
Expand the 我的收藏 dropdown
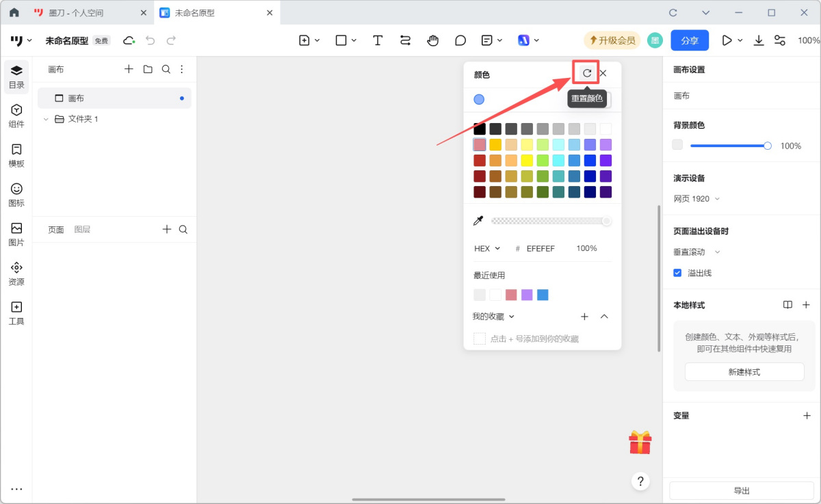pos(493,317)
